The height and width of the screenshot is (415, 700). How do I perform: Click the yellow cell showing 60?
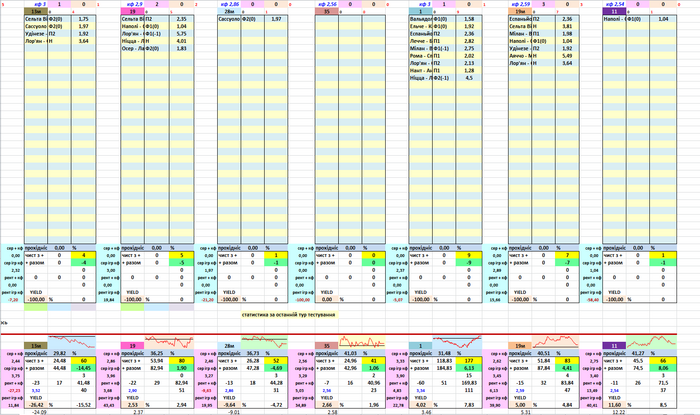pyautogui.click(x=83, y=361)
